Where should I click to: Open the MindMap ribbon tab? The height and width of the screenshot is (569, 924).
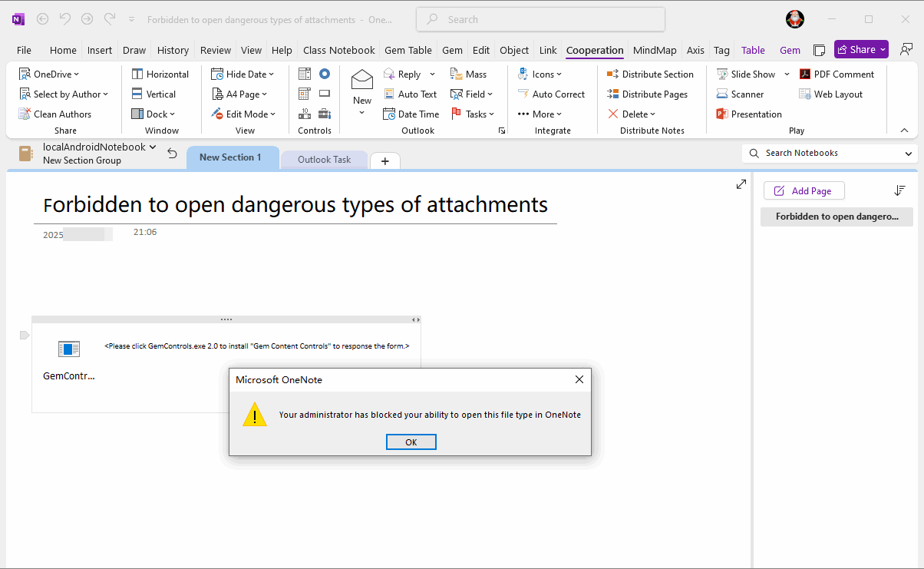point(655,50)
